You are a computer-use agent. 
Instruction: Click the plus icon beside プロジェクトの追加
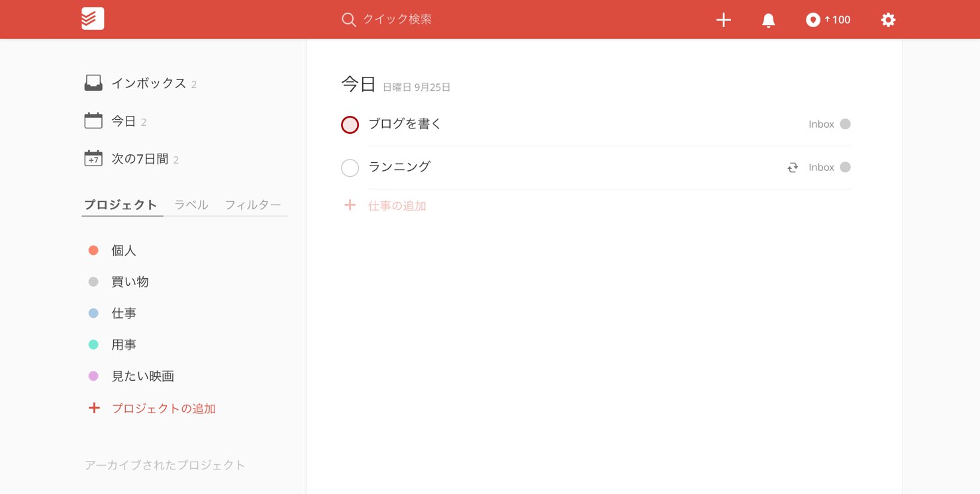point(94,408)
